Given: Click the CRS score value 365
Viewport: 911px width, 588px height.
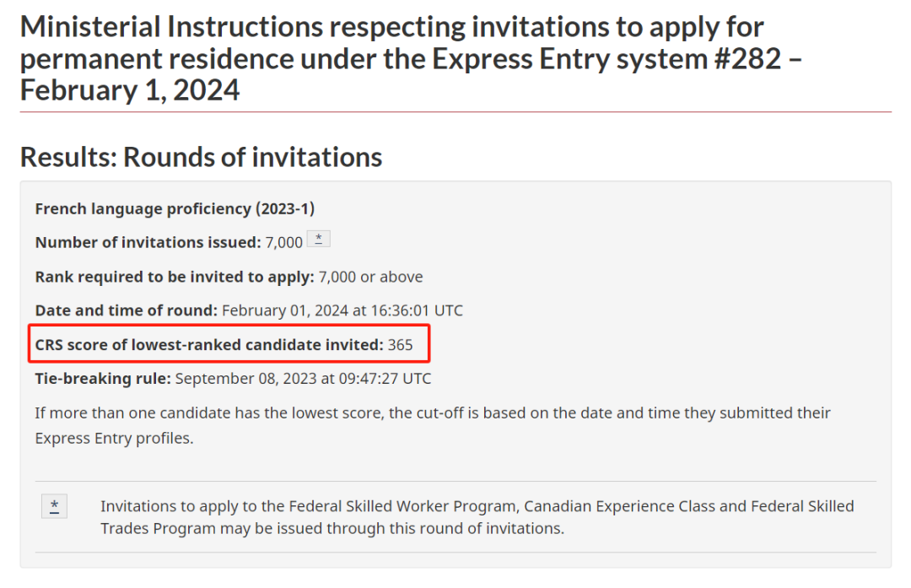Looking at the screenshot, I should tap(401, 344).
